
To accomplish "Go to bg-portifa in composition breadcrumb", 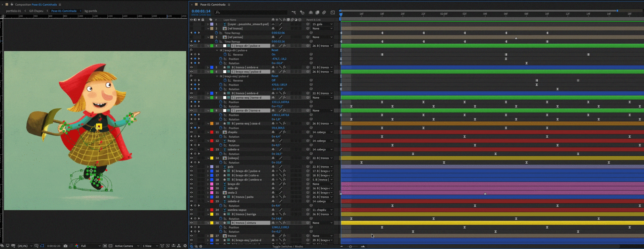I will point(91,11).
